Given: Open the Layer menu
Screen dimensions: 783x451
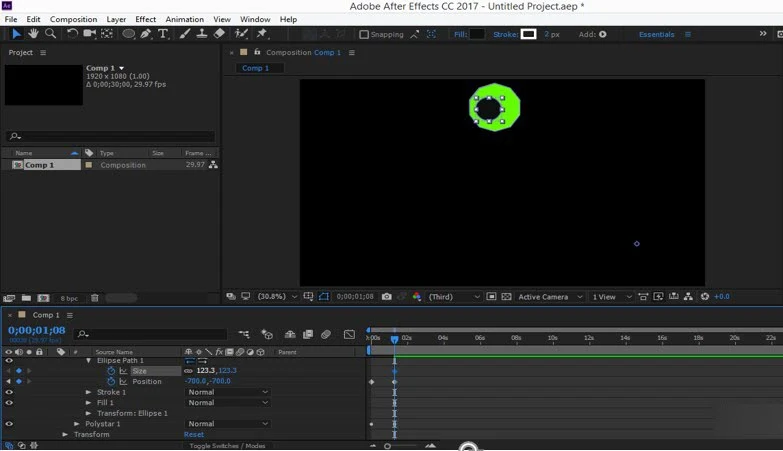Looking at the screenshot, I should click(116, 19).
